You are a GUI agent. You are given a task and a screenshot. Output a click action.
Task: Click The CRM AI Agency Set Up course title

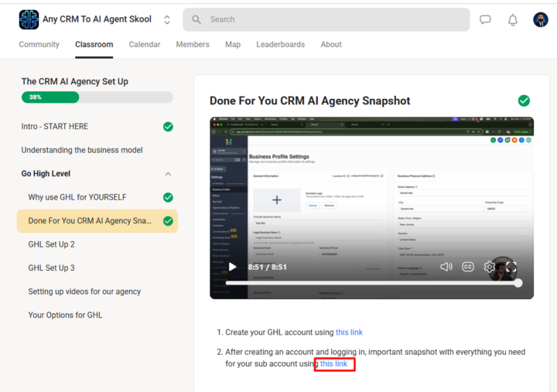(x=74, y=82)
